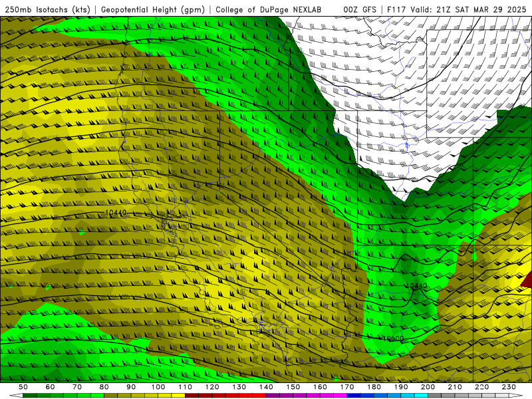Click the "Geopotential Height (gpm)" title text
This screenshot has width=532, height=399.
153,10
